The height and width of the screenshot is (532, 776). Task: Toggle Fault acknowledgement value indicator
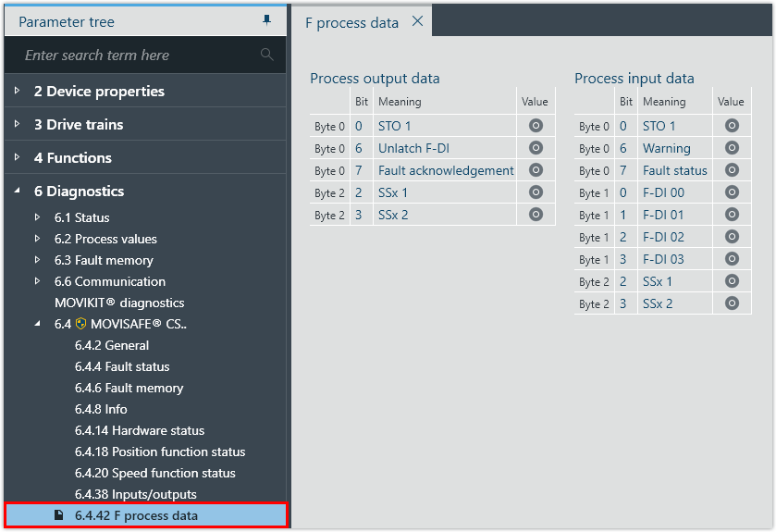535,170
